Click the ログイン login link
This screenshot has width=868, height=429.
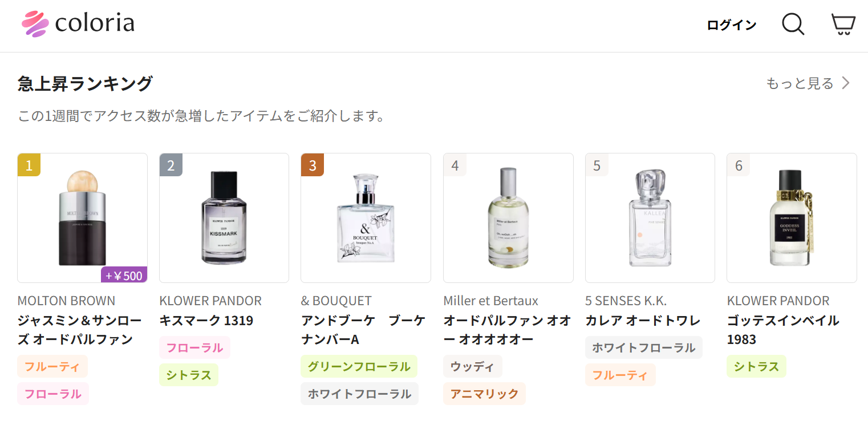pos(731,25)
